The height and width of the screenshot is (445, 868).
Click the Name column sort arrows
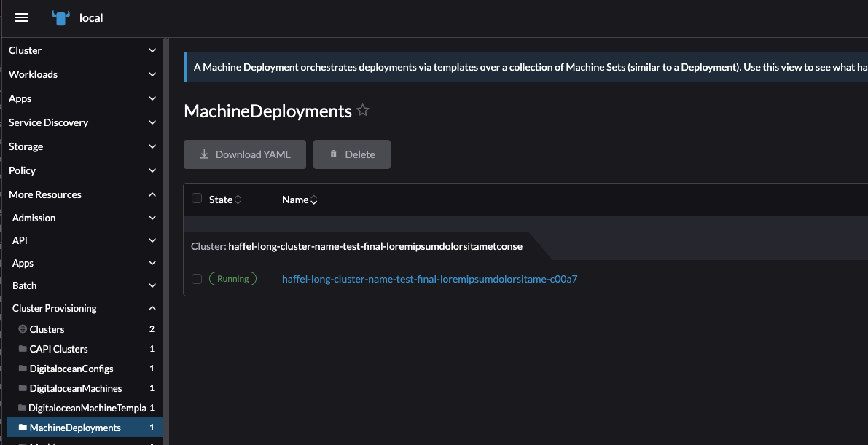click(314, 199)
